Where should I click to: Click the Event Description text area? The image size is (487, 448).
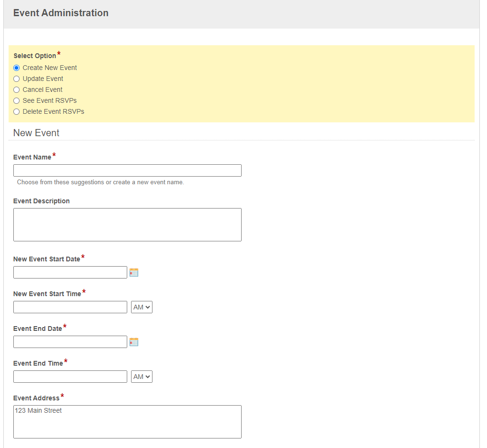point(127,224)
